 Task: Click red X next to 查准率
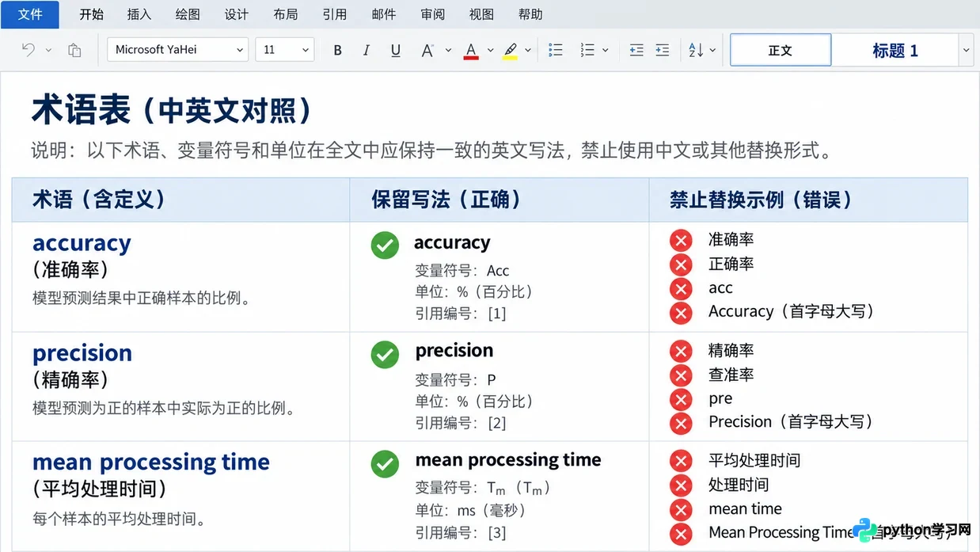coord(681,375)
